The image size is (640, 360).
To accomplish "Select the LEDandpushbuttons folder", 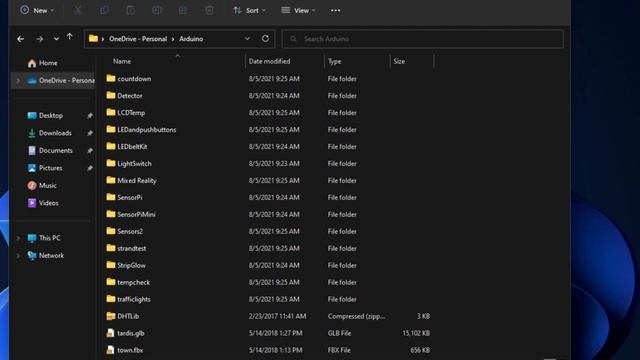I will point(141,129).
